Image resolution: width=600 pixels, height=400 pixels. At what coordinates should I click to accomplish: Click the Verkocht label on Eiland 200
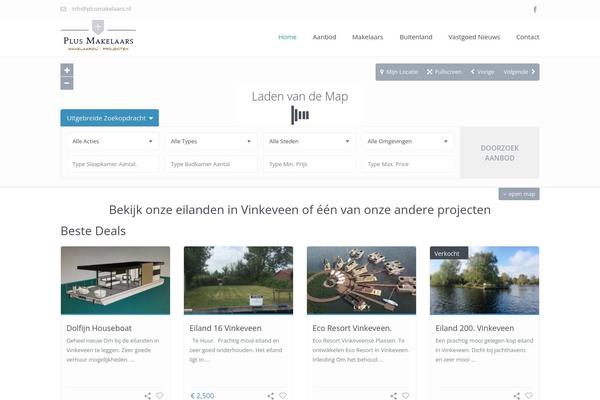pos(449,253)
